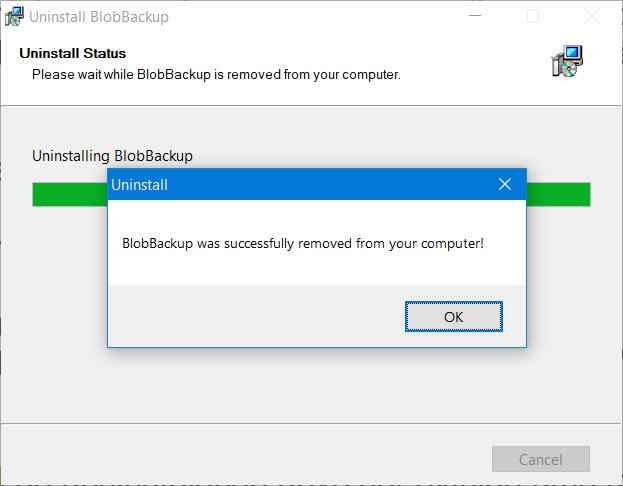This screenshot has height=486, width=623.
Task: Click the Uninstall BlobBackup window title text
Action: [98, 17]
